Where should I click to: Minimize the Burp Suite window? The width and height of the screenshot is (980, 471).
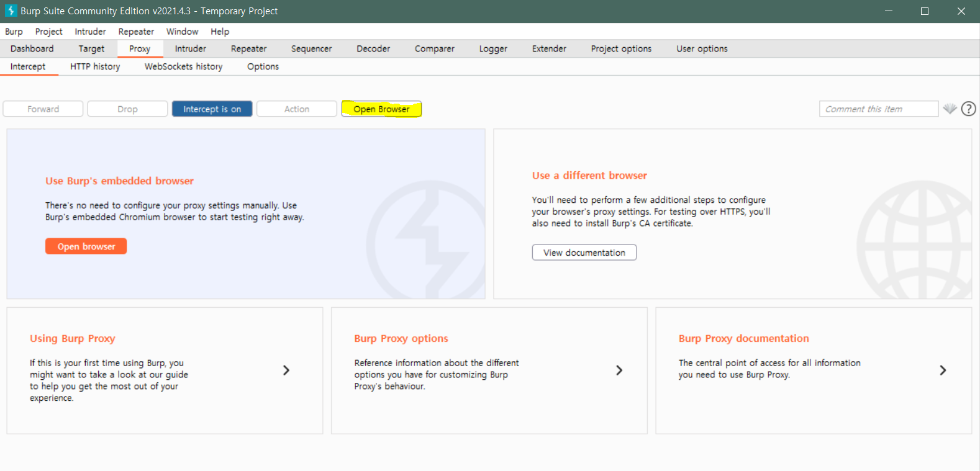(x=889, y=11)
